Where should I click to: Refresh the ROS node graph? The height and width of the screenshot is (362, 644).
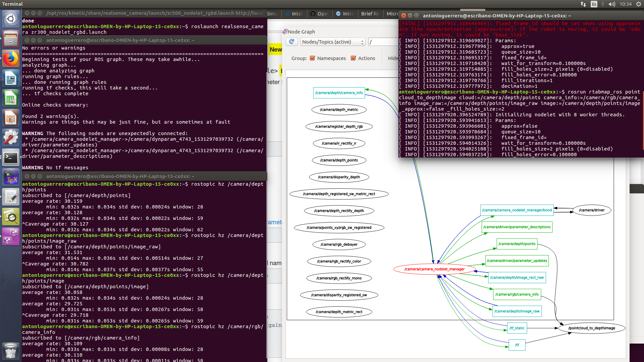291,42
